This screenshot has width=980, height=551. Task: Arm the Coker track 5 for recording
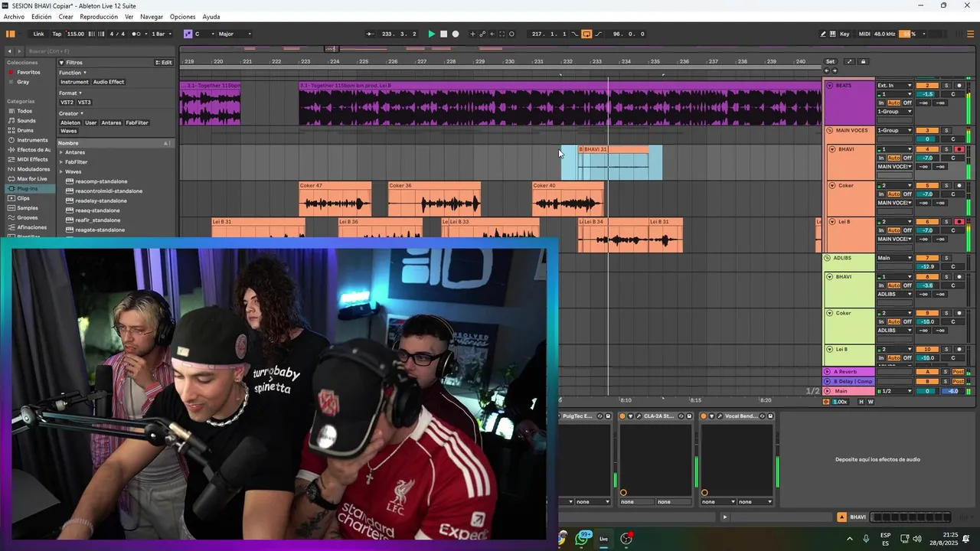pyautogui.click(x=959, y=185)
